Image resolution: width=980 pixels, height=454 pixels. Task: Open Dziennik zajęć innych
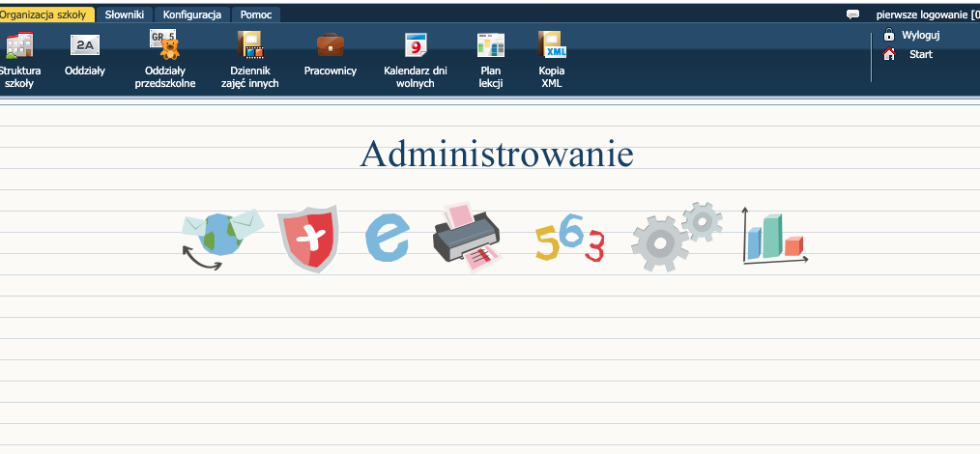pos(249,45)
